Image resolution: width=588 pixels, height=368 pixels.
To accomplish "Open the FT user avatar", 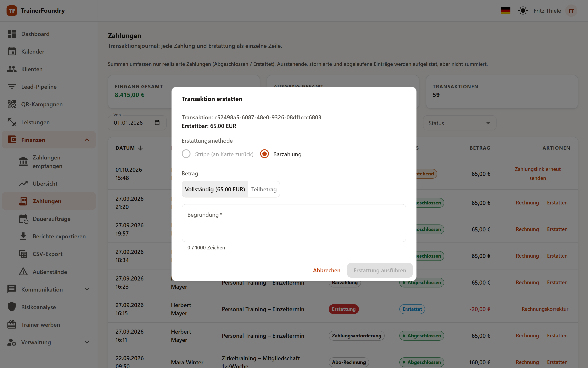I will pos(571,11).
